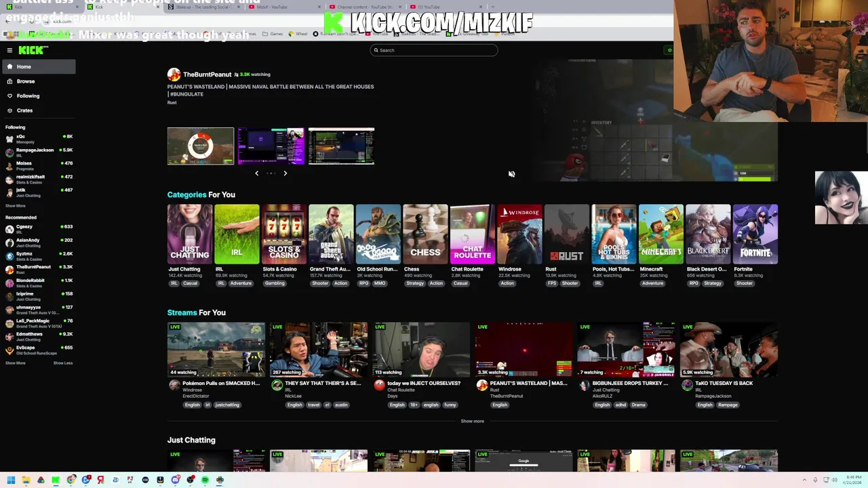This screenshot has height=488, width=868.
Task: Open IRL category card
Action: pyautogui.click(x=237, y=234)
